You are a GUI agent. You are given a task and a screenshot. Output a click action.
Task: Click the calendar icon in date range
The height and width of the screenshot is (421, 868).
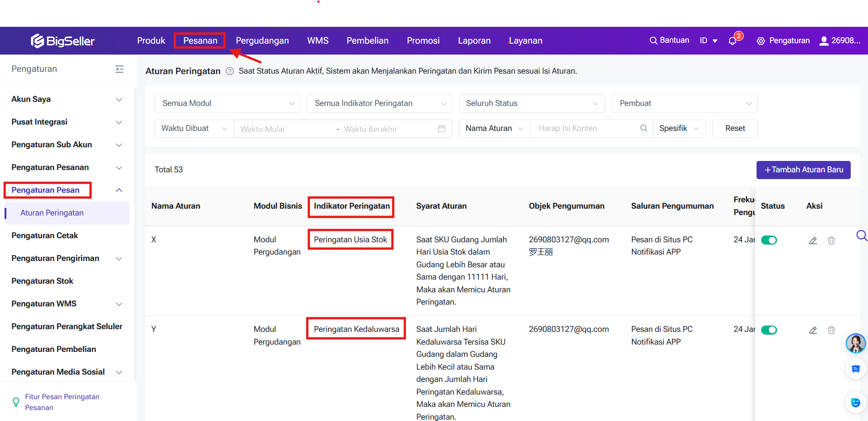[441, 129]
